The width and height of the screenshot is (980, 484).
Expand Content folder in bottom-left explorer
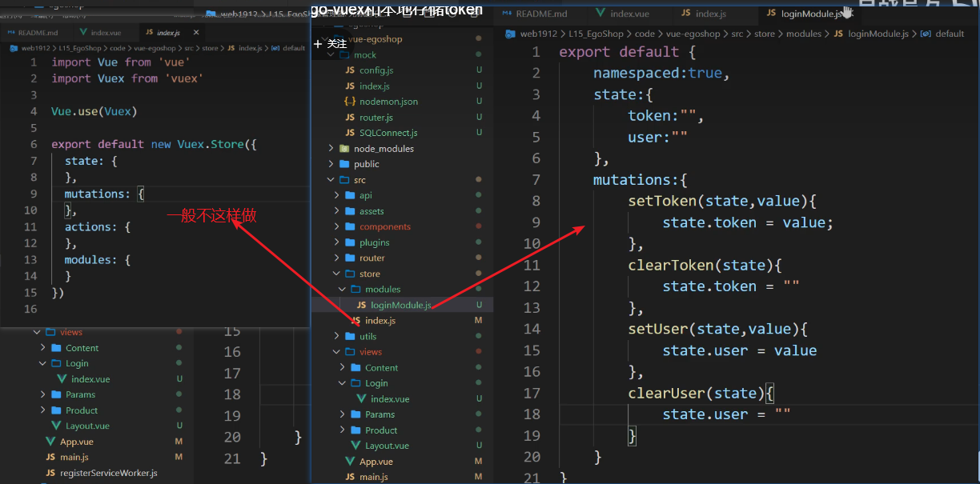(x=43, y=348)
